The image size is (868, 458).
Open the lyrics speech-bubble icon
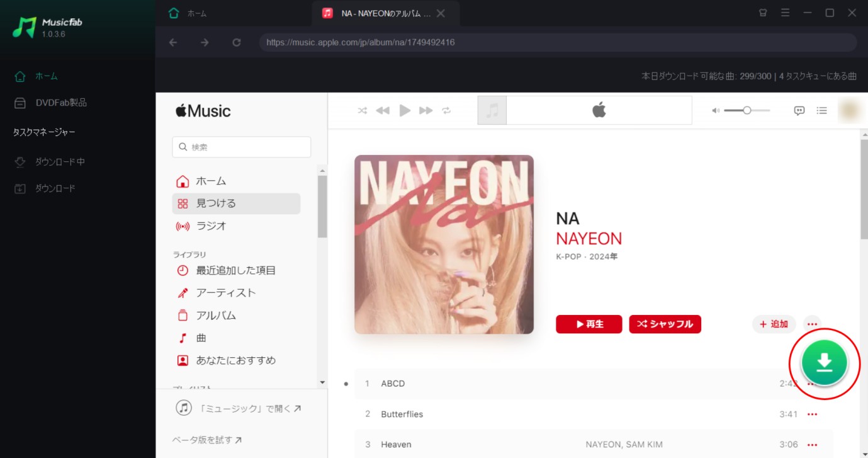click(x=799, y=111)
